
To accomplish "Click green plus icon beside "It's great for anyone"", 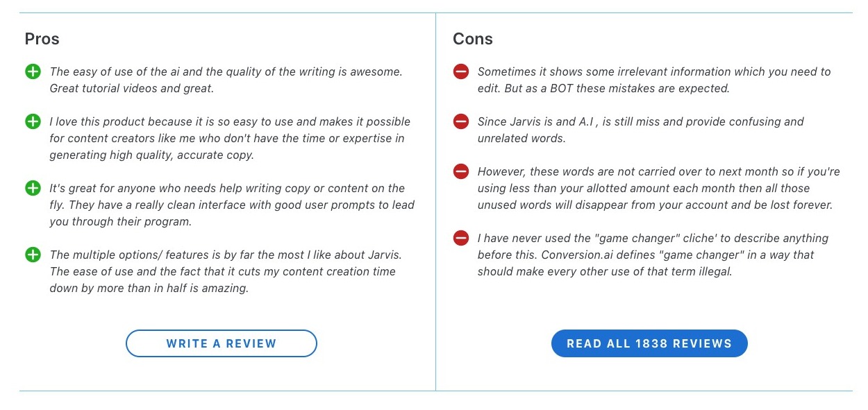I will point(33,188).
